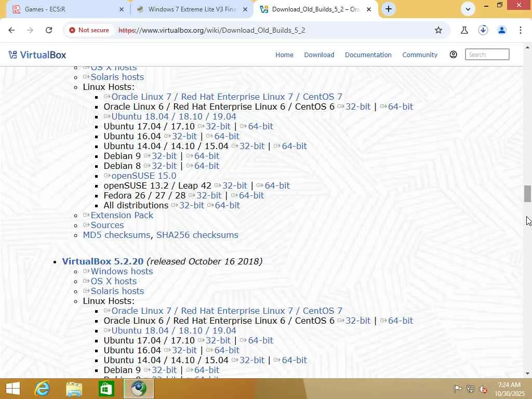Open File Explorer from taskbar
This screenshot has height=399, width=532.
coord(74,389)
